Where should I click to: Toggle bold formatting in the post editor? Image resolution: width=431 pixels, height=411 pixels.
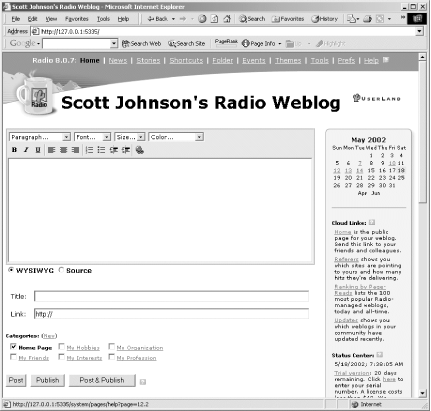pos(14,150)
